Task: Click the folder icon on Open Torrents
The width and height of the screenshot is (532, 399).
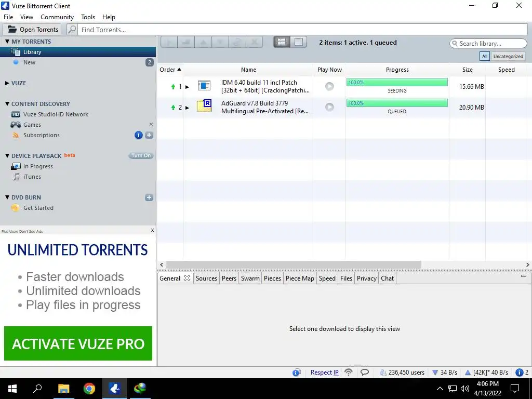Action: (x=12, y=30)
